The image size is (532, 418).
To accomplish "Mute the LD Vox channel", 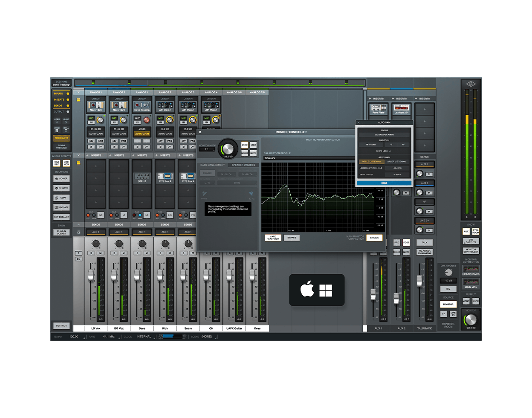I will 100,253.
